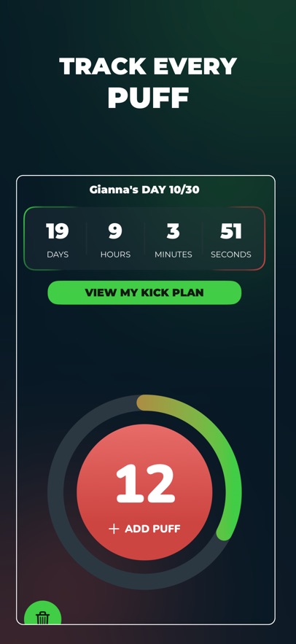The image size is (296, 644).
Task: Select the large 12 puff counter
Action: pos(145,484)
